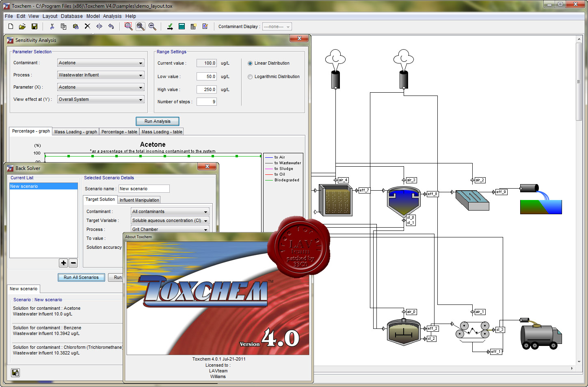Open the Database menu
The height and width of the screenshot is (387, 588).
(x=72, y=16)
